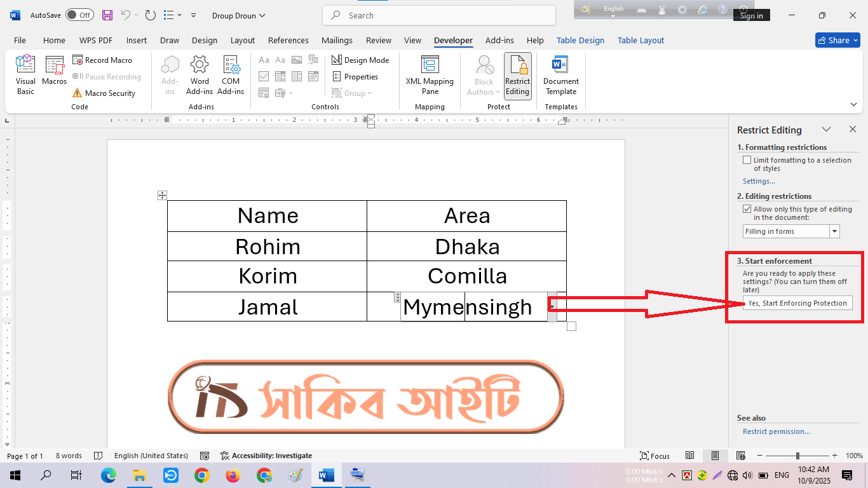The height and width of the screenshot is (488, 868).
Task: Open Word Add-ins dialog
Action: coord(200,75)
